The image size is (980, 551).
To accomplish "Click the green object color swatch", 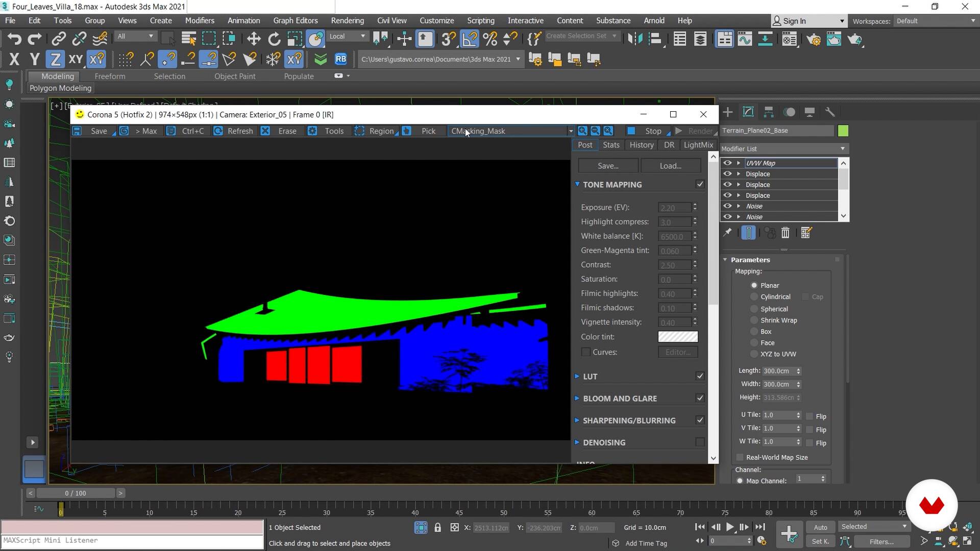I will pyautogui.click(x=843, y=131).
